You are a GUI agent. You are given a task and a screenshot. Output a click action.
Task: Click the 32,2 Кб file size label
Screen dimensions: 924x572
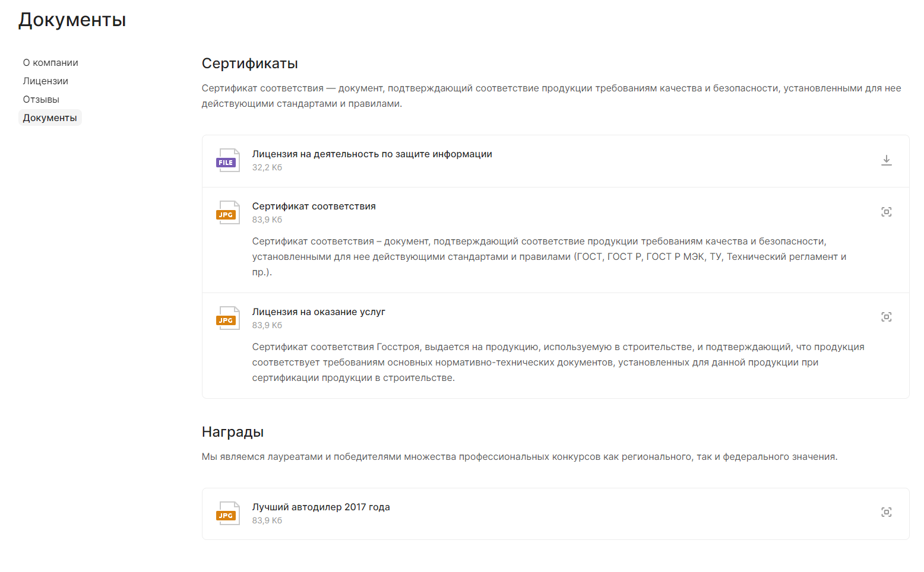click(x=267, y=167)
